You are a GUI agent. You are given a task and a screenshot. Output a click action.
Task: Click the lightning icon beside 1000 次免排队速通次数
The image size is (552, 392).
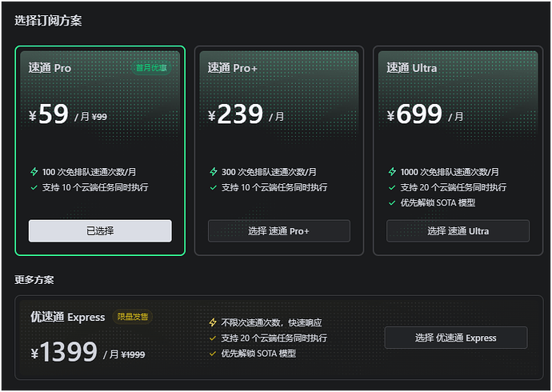[x=392, y=172]
